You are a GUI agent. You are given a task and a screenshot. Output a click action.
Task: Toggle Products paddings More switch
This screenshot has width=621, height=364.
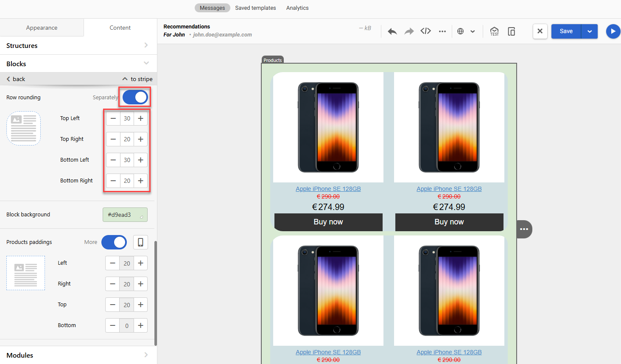[114, 242]
